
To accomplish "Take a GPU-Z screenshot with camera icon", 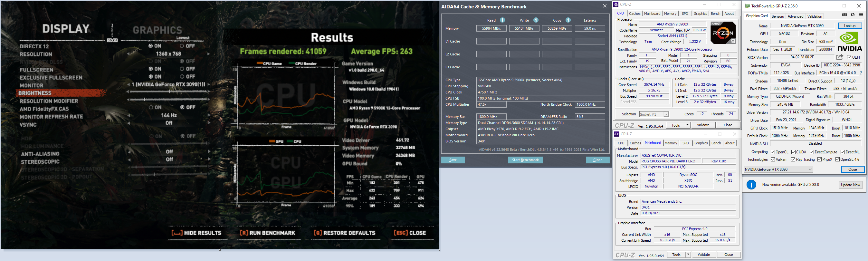I will tap(844, 15).
